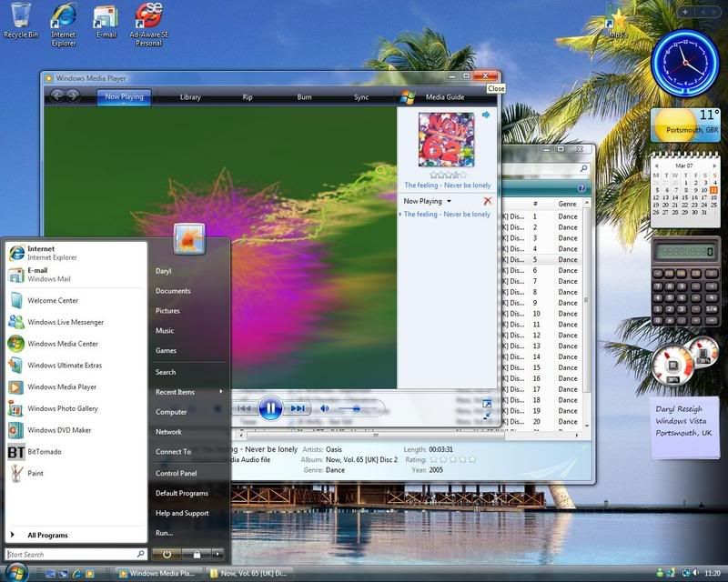Skip to next track in Media Player
Viewport: 728px width, 582px height.
coord(298,408)
